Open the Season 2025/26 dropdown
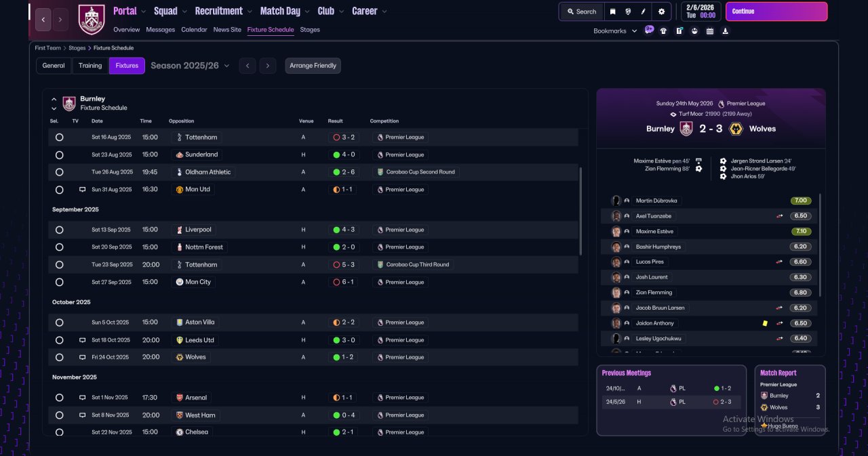Viewport: 868px width, 456px height. coord(190,66)
